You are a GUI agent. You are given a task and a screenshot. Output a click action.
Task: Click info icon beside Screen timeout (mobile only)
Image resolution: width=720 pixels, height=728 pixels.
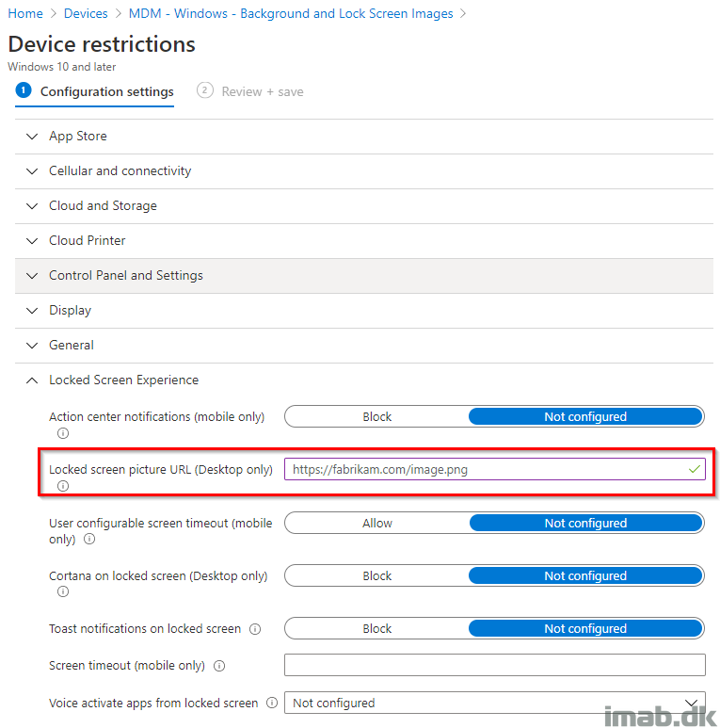(x=219, y=666)
